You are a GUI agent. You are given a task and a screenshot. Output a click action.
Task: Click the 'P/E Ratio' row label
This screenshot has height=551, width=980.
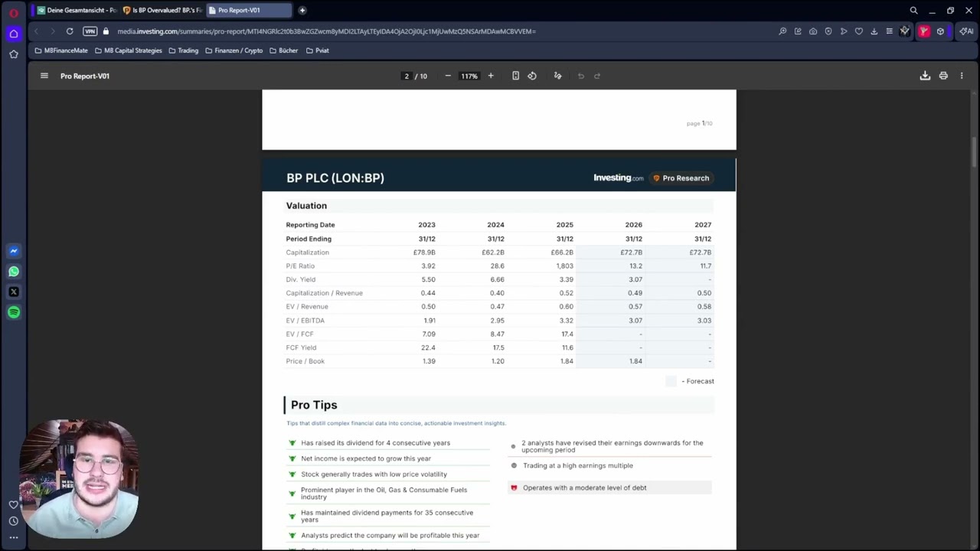(300, 266)
